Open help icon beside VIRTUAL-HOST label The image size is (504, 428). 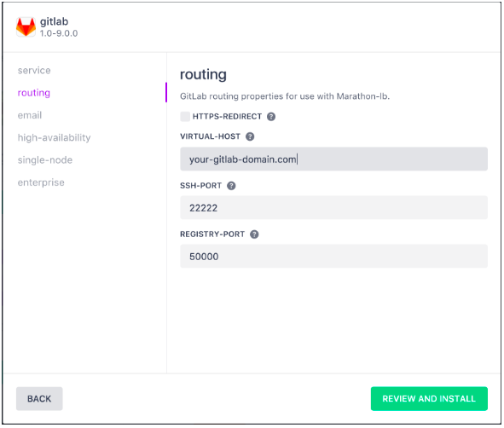[250, 136]
